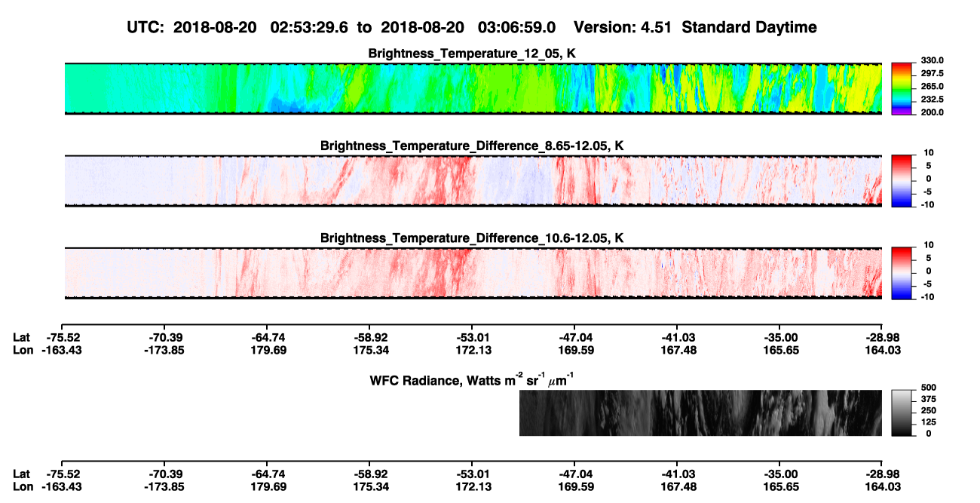Click the Version 4.51 Standard Daytime text
This screenshot has width=980, height=503.
695,27
